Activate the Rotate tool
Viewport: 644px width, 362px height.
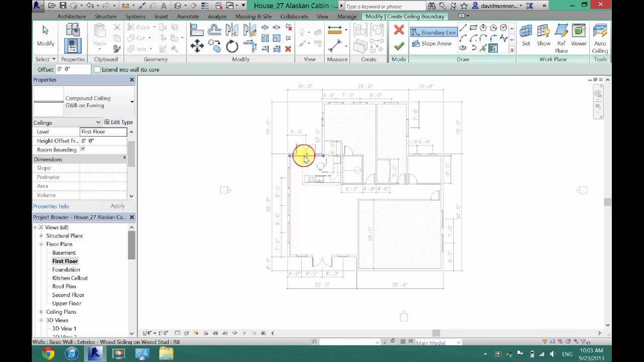pos(232,47)
